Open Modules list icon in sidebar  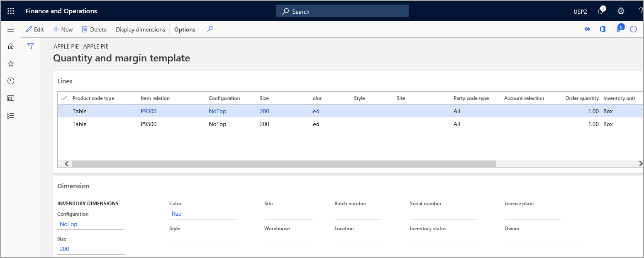point(11,116)
